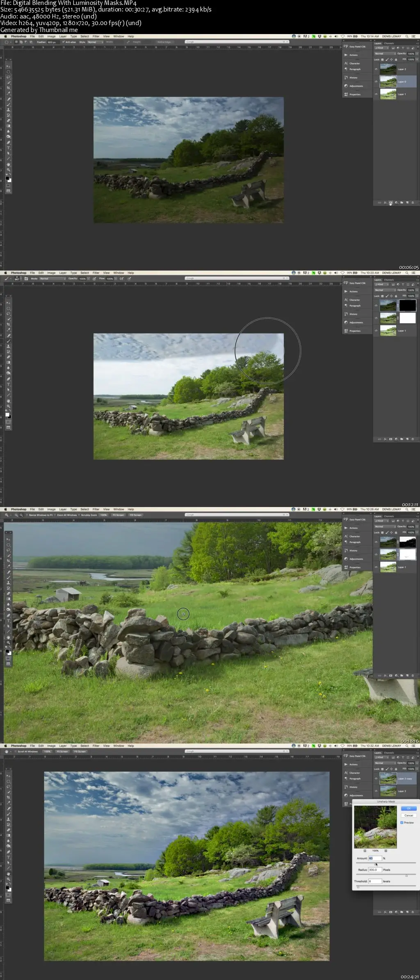
Task: Click lock position icon in the 10:32 AM frame
Action: 391,769
